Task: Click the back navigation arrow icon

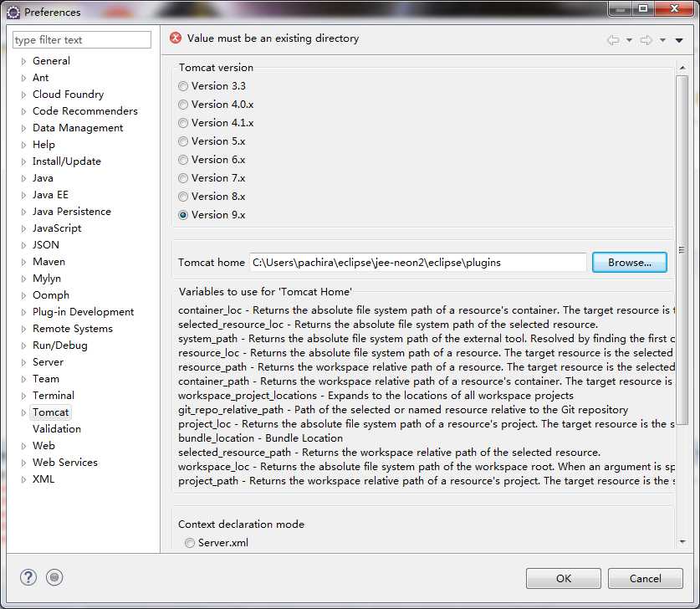Action: [613, 40]
